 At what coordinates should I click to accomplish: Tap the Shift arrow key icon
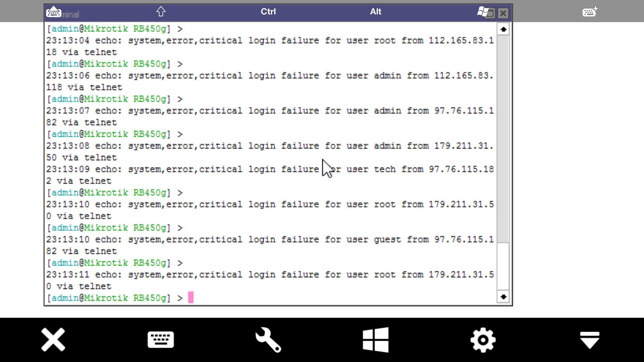[161, 11]
